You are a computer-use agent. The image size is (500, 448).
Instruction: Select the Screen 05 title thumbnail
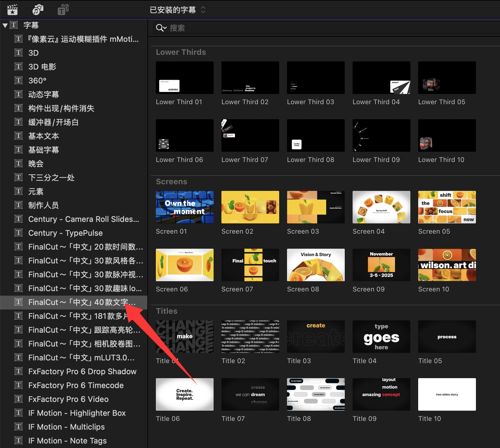[x=447, y=207]
